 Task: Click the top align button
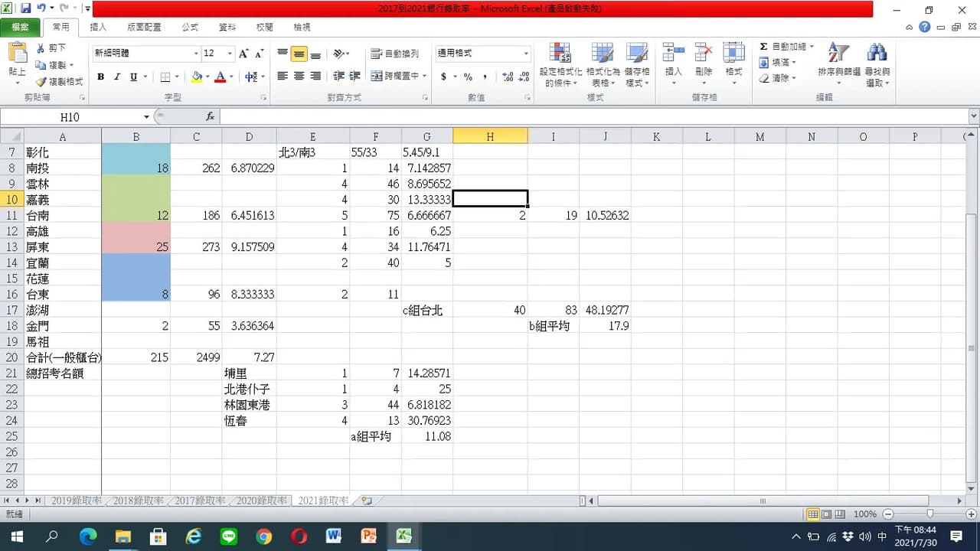pyautogui.click(x=283, y=54)
